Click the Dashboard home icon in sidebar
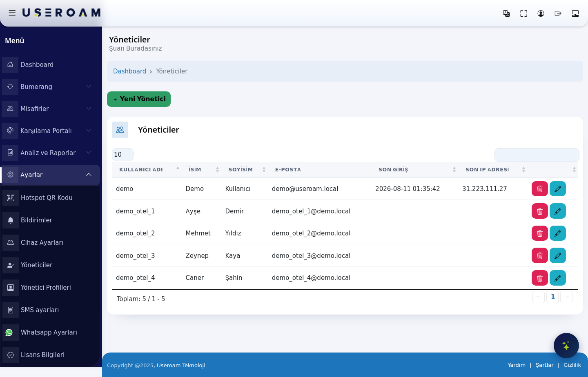The height and width of the screenshot is (377, 588). point(10,64)
